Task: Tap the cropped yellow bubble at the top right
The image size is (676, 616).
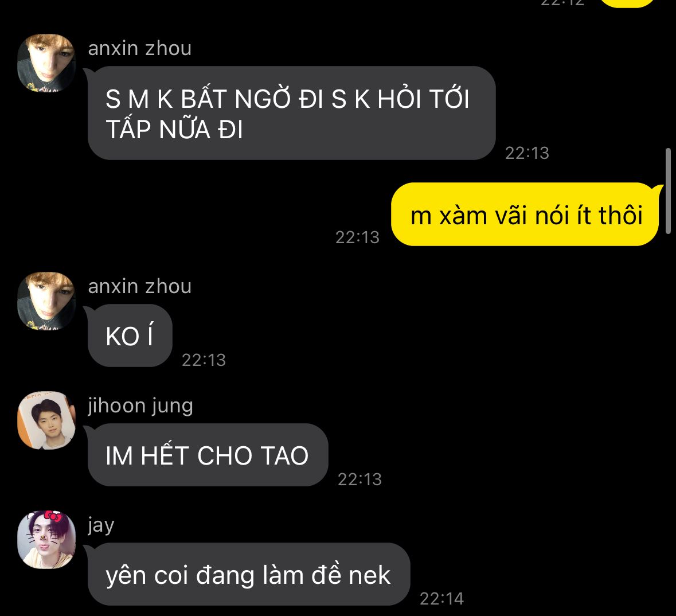Action: 627,3
